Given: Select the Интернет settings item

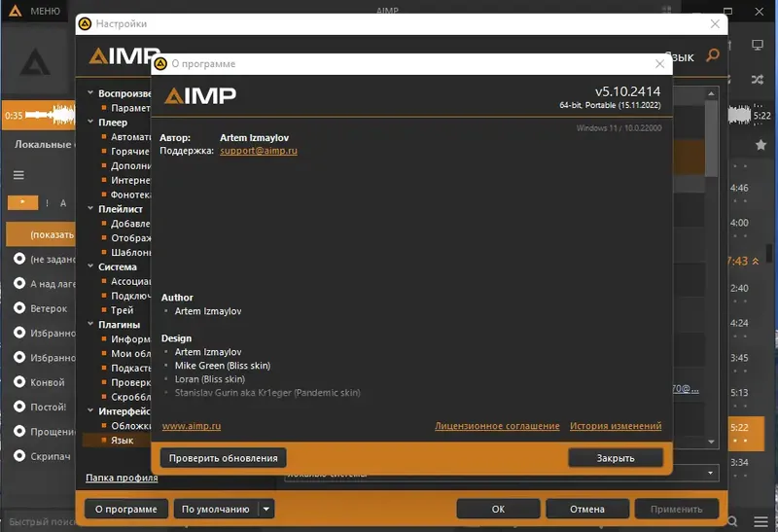Looking at the screenshot, I should coord(130,180).
